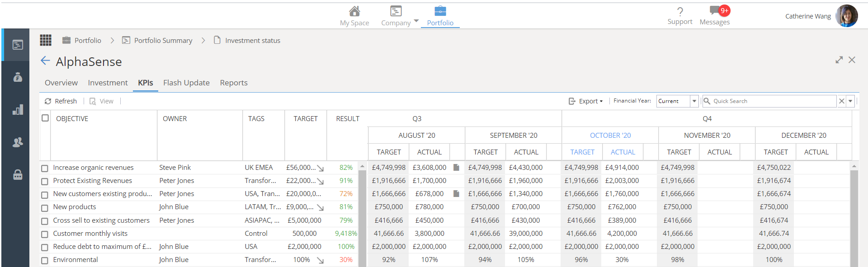The image size is (868, 267).
Task: Switch to the Overview tab
Action: [x=61, y=83]
